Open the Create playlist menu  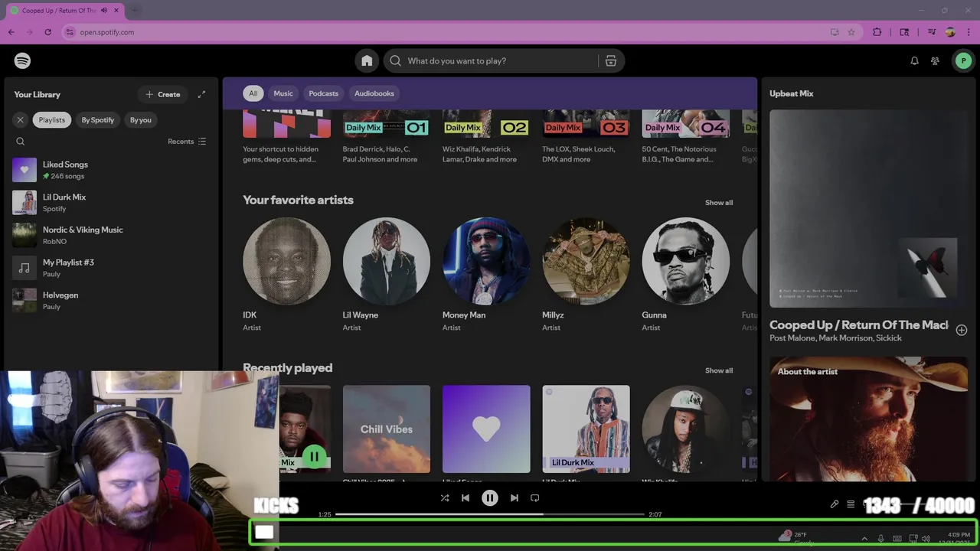tap(163, 94)
